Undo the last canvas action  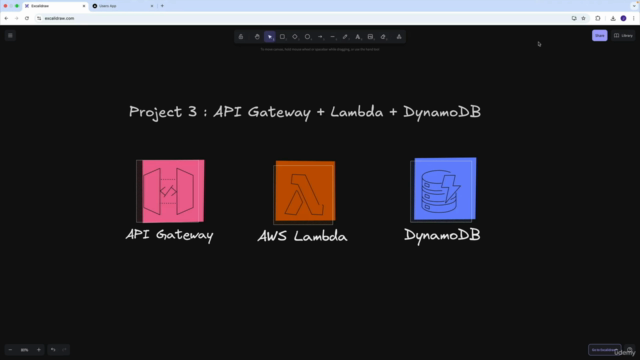pos(53,350)
